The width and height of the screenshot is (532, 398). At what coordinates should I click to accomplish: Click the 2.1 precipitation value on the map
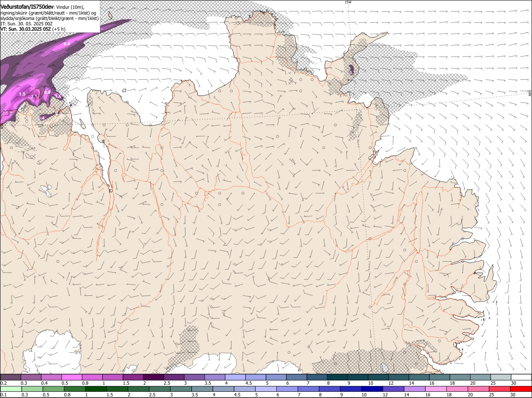click(x=34, y=97)
